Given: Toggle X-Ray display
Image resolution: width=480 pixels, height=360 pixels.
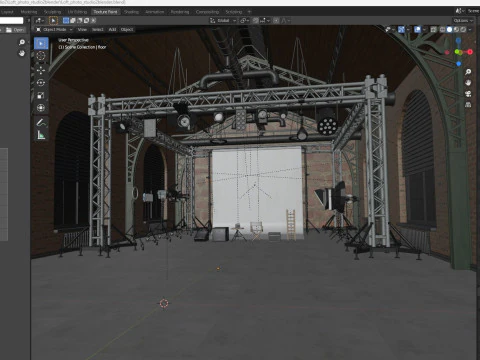Looking at the screenshot, I should point(433,29).
